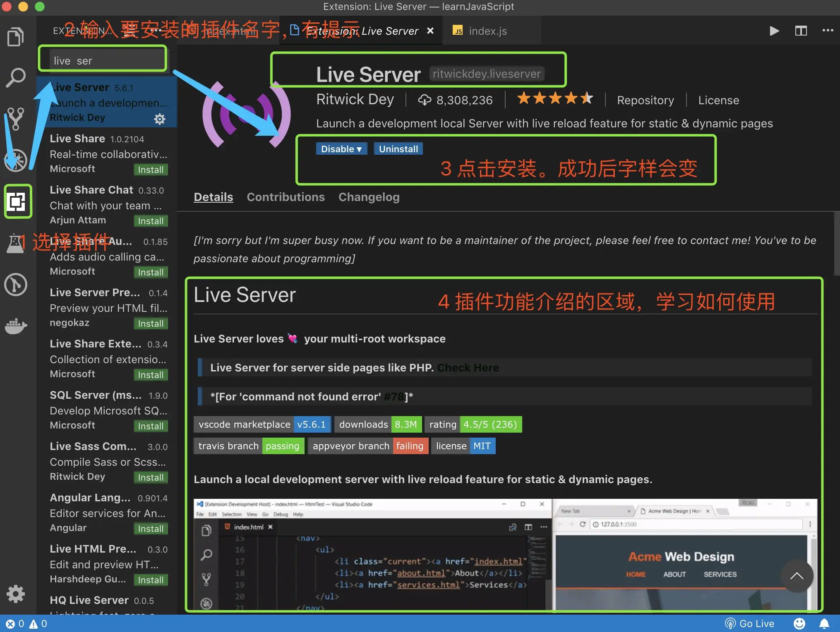The image size is (840, 632).
Task: Click the Live Server extension logo
Action: [x=247, y=114]
